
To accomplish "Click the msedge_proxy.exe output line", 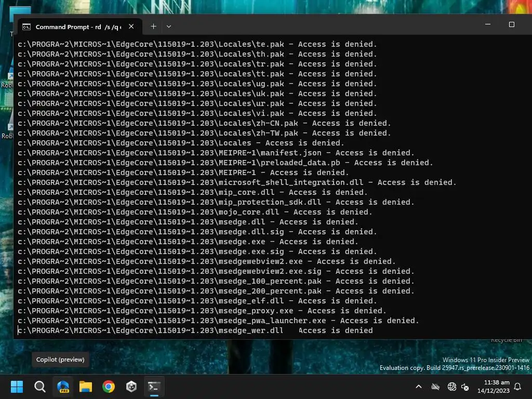I will pyautogui.click(x=202, y=311).
